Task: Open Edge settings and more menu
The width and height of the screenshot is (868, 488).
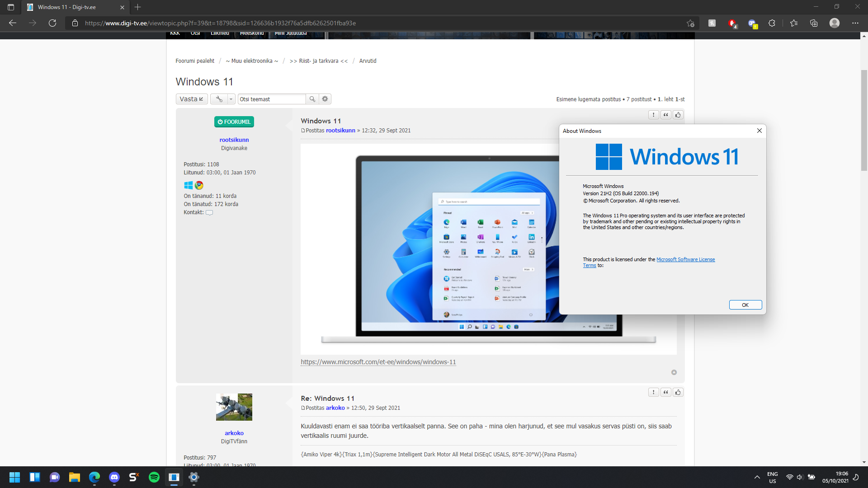Action: coord(855,23)
